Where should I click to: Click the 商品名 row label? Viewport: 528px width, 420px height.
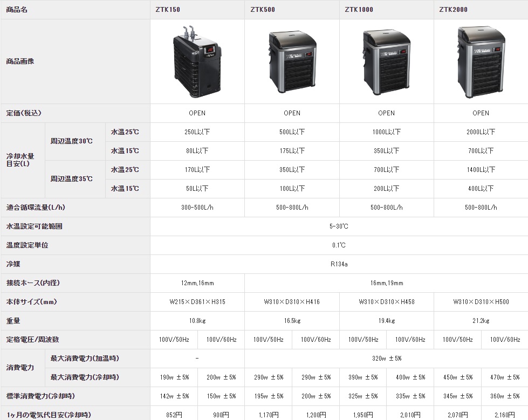coord(17,9)
